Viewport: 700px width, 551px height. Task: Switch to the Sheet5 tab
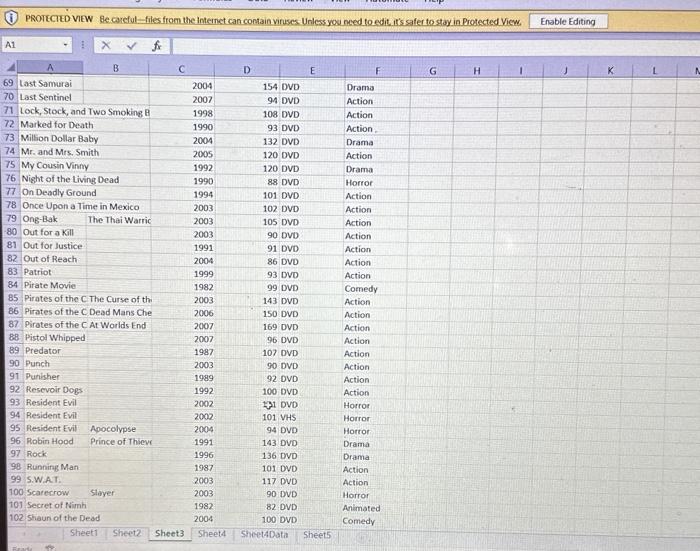click(317, 534)
